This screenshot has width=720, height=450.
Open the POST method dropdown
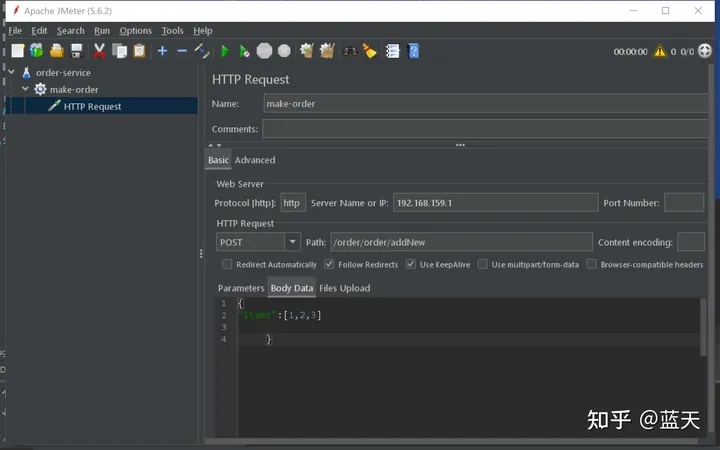(292, 242)
